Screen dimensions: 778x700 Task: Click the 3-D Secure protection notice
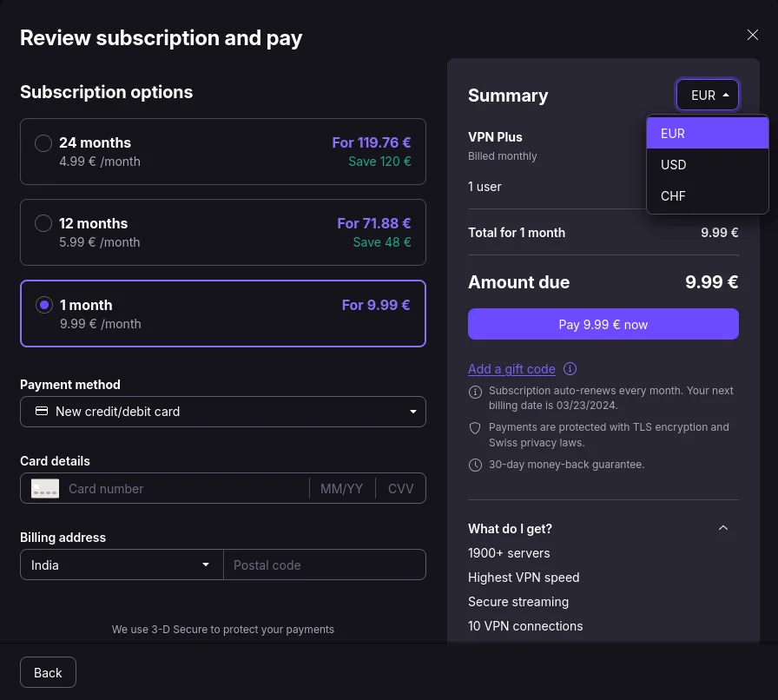coord(223,629)
